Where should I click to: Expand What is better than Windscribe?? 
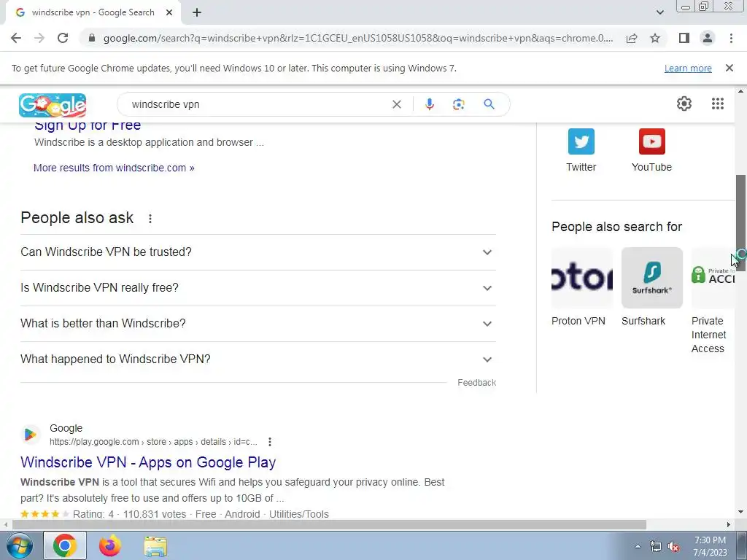pyautogui.click(x=258, y=323)
